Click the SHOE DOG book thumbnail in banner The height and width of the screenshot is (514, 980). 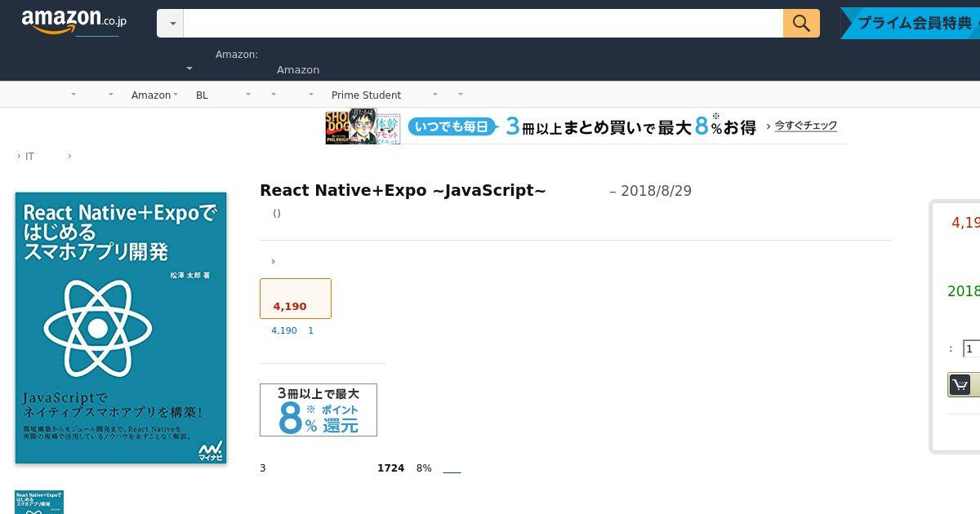[337, 127]
